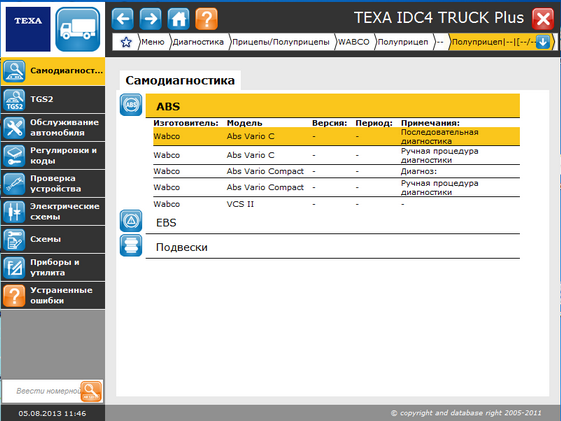This screenshot has width=561, height=421.
Task: Click the Схемы document icon
Action: (14, 240)
